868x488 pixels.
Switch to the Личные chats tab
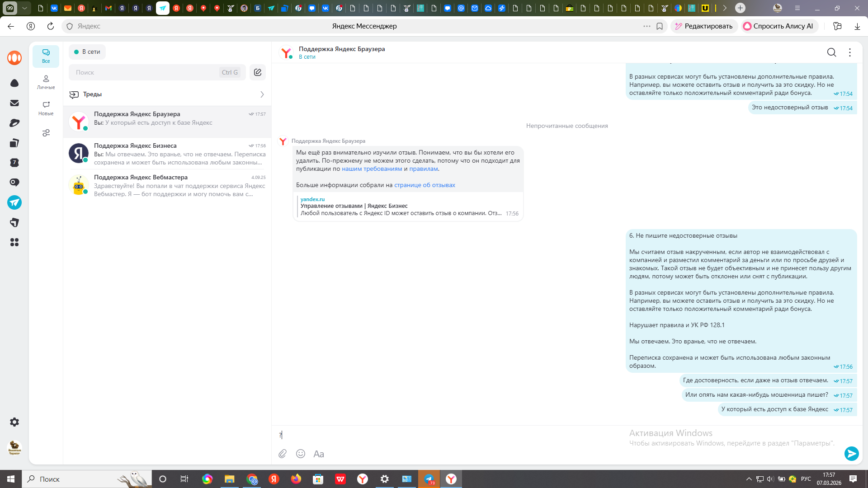point(46,82)
